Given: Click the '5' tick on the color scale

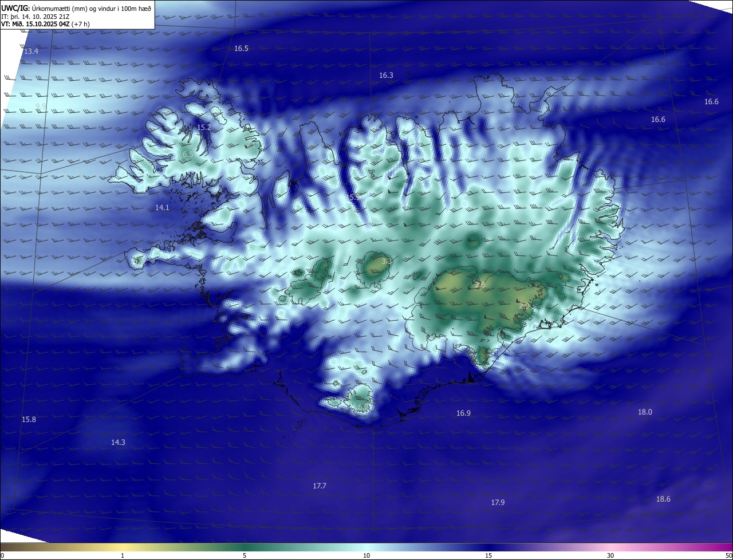Looking at the screenshot, I should click(245, 556).
